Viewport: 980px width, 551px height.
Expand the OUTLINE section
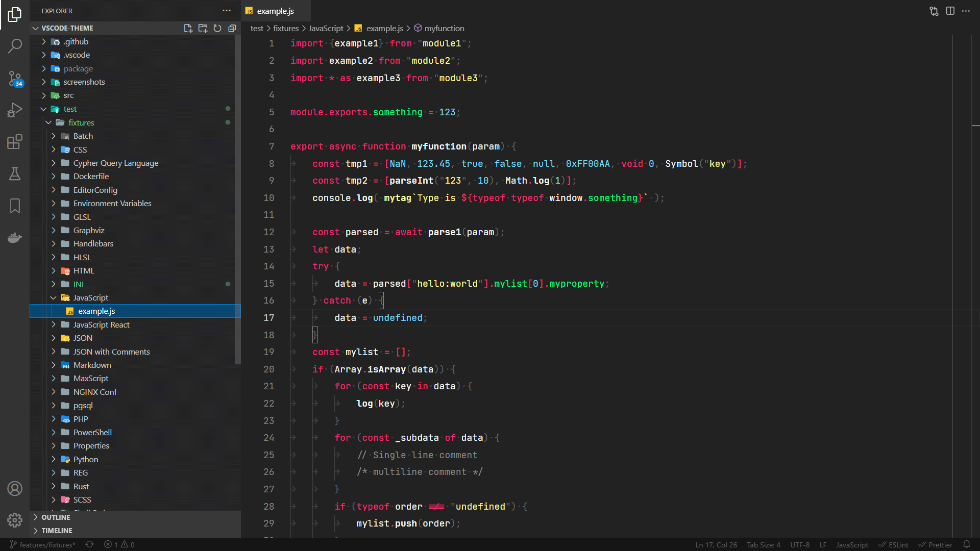coord(56,517)
